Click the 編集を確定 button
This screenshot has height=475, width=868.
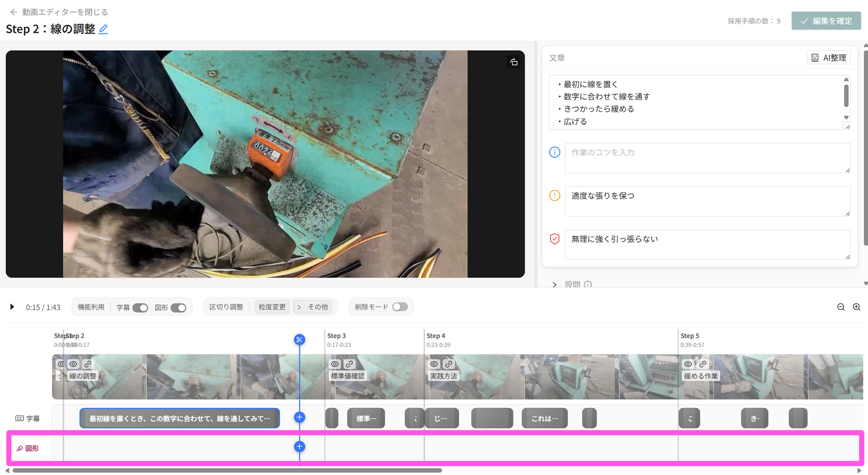[826, 21]
